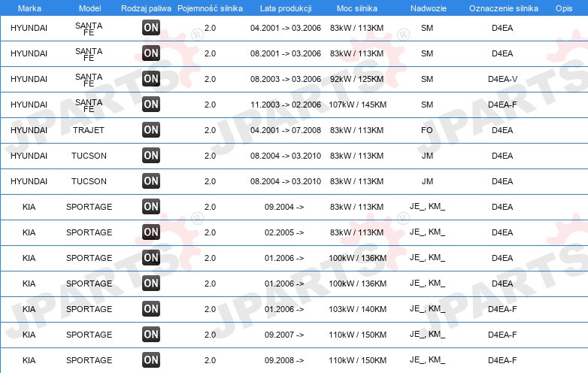Click the Lata produkcji column header
588x373 pixels.
coord(286,8)
